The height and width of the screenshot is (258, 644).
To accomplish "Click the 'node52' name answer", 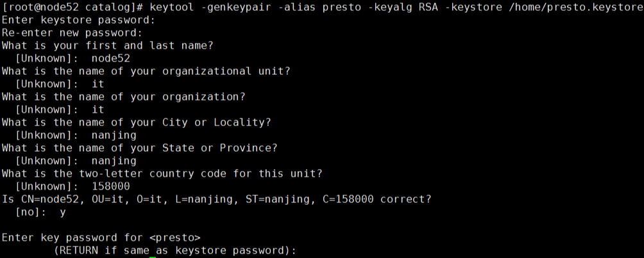I will click(x=110, y=58).
